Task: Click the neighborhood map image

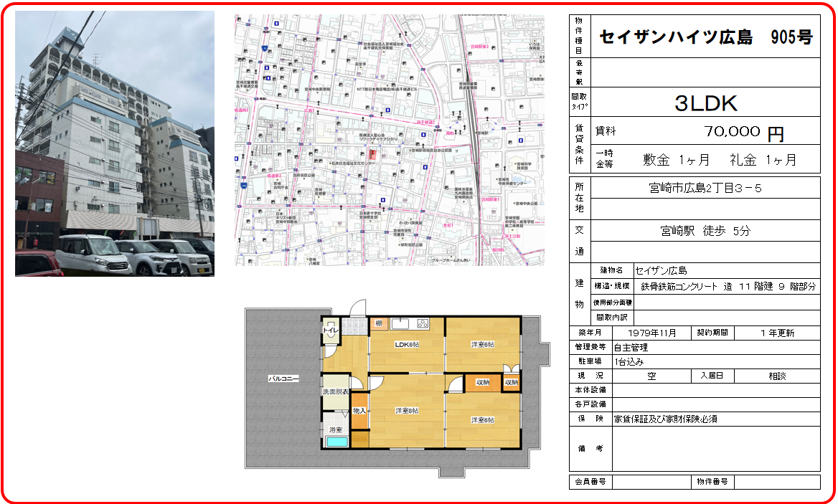Action: click(x=390, y=141)
